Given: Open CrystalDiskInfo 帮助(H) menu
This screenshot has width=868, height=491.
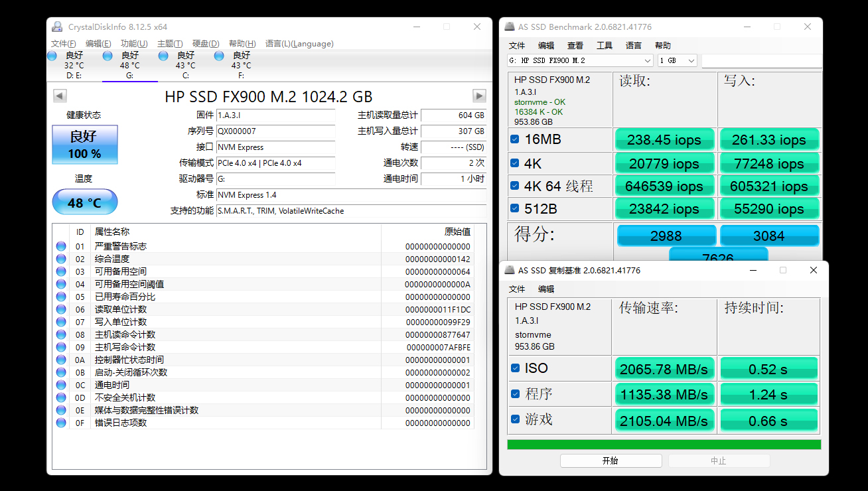Looking at the screenshot, I should (242, 44).
